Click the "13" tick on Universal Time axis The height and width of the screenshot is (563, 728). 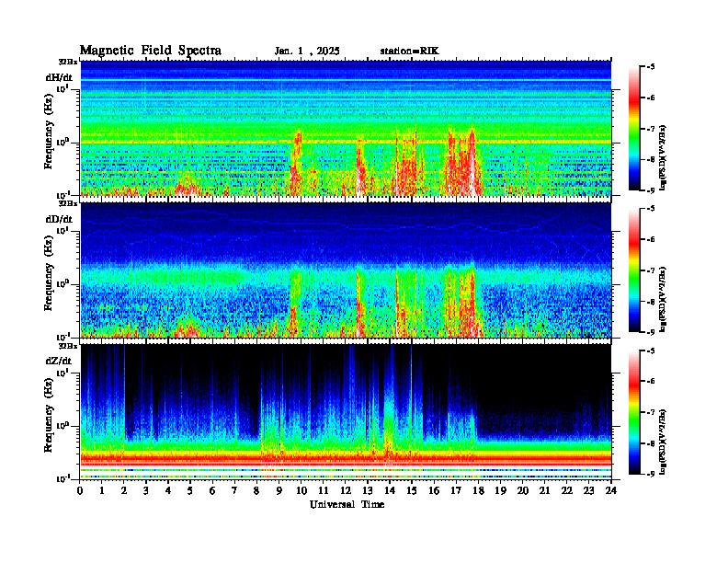(x=368, y=490)
